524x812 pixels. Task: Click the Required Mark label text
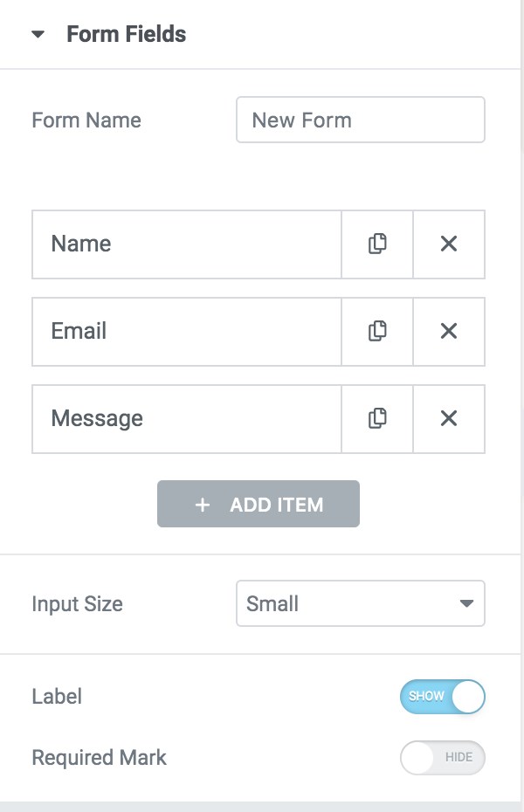tap(99, 757)
